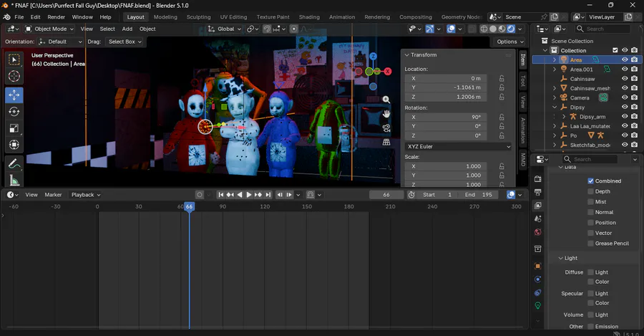Viewport: 644px width, 336px height.
Task: Open the Render menu
Action: (56, 16)
